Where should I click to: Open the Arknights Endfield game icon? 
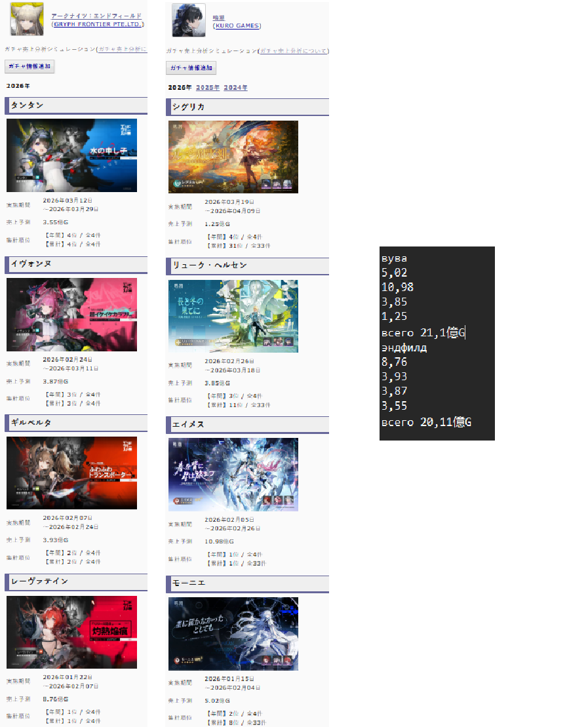click(x=27, y=19)
